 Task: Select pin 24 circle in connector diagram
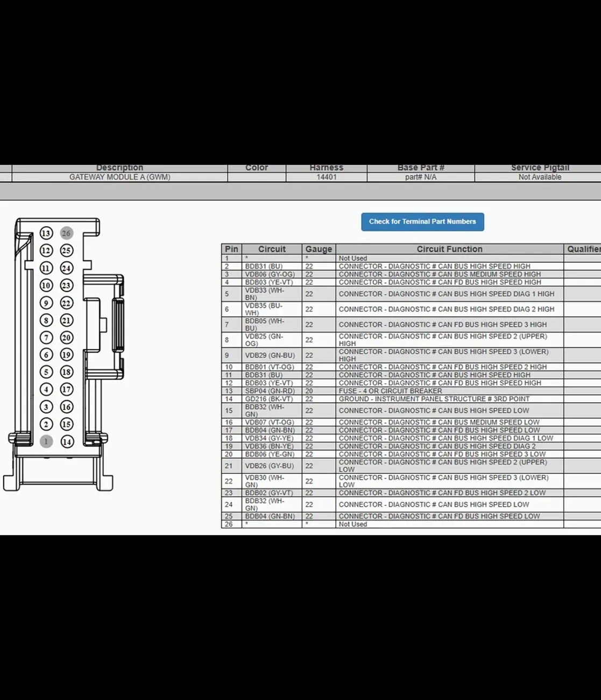pos(66,268)
